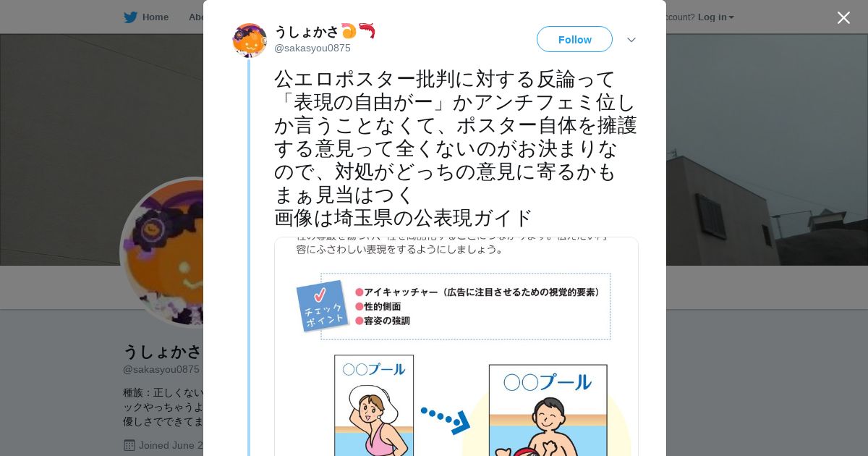
Task: Click the caret arrow beside Log in
Action: pyautogui.click(x=731, y=17)
